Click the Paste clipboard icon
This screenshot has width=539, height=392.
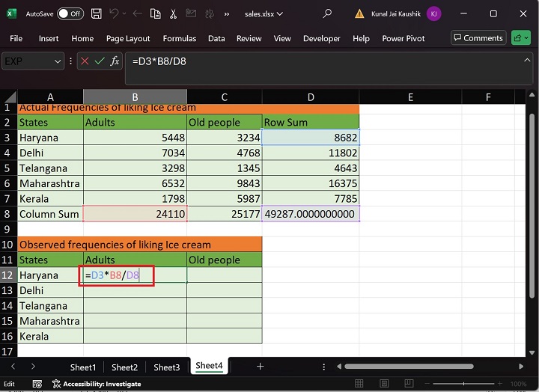tap(155, 13)
